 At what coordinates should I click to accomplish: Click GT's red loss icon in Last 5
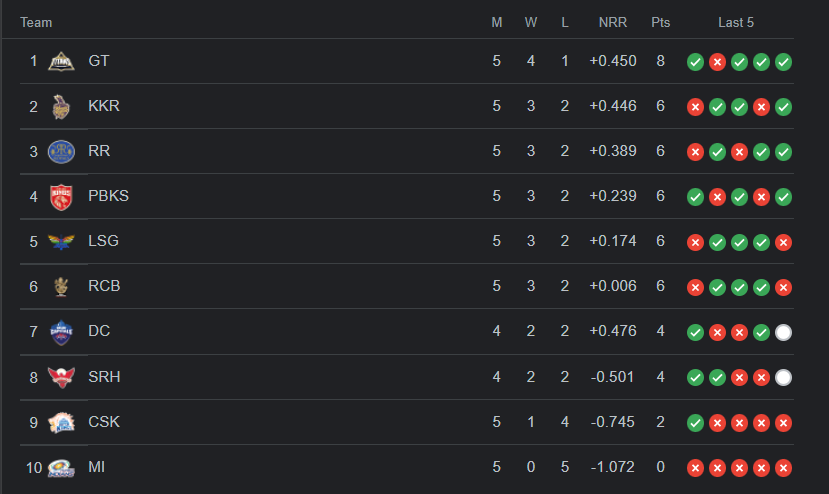[x=717, y=62]
